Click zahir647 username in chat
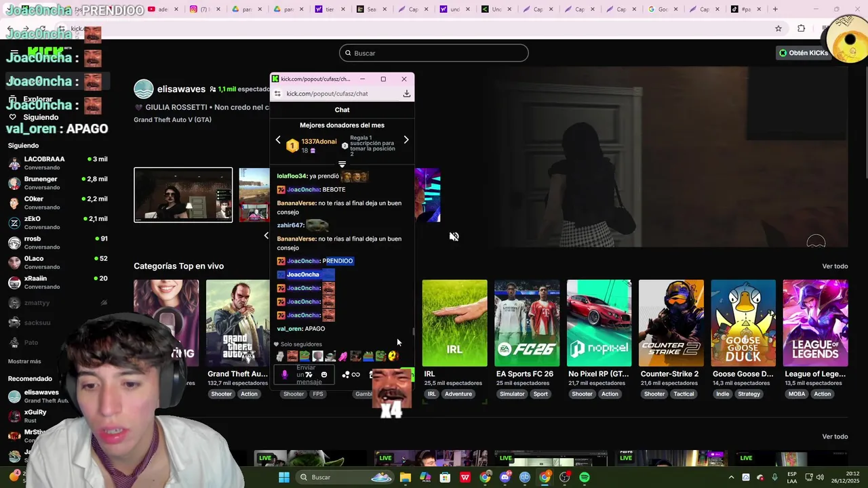 click(x=290, y=225)
